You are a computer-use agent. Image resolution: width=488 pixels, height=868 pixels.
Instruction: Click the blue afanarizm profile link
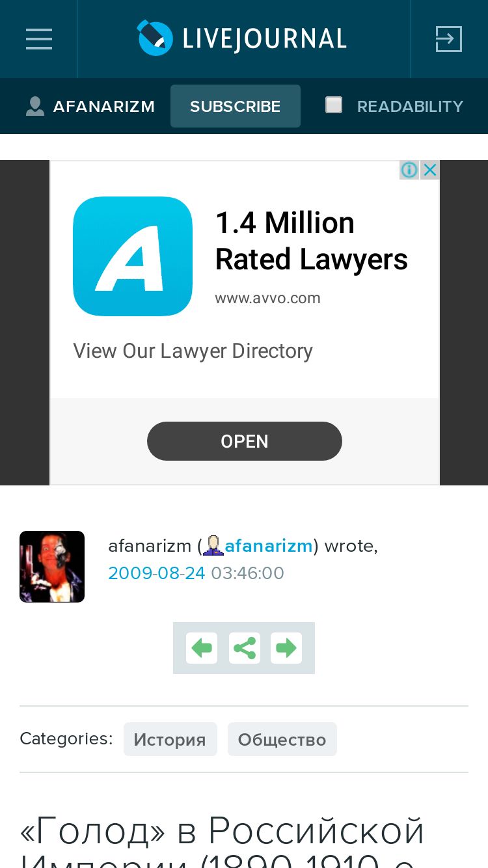click(x=269, y=545)
